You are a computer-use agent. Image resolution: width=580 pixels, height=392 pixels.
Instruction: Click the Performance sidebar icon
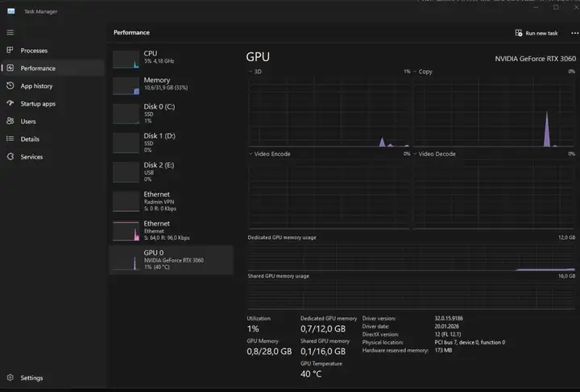coord(10,68)
